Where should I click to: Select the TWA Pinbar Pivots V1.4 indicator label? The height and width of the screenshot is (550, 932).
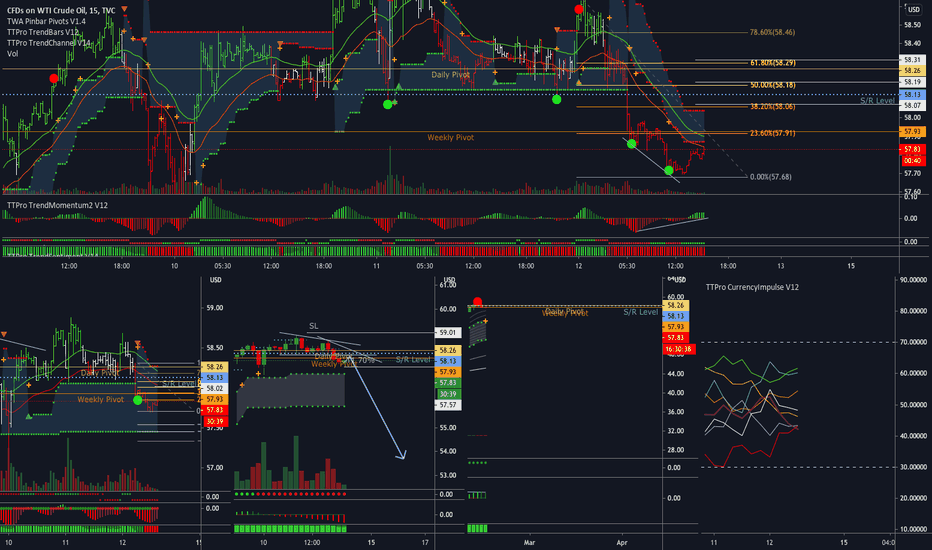(x=46, y=21)
